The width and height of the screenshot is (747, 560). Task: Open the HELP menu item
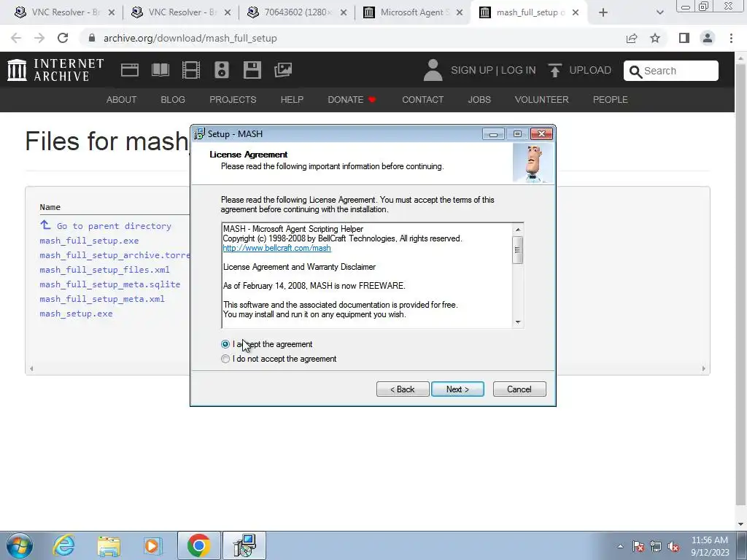tap(292, 99)
